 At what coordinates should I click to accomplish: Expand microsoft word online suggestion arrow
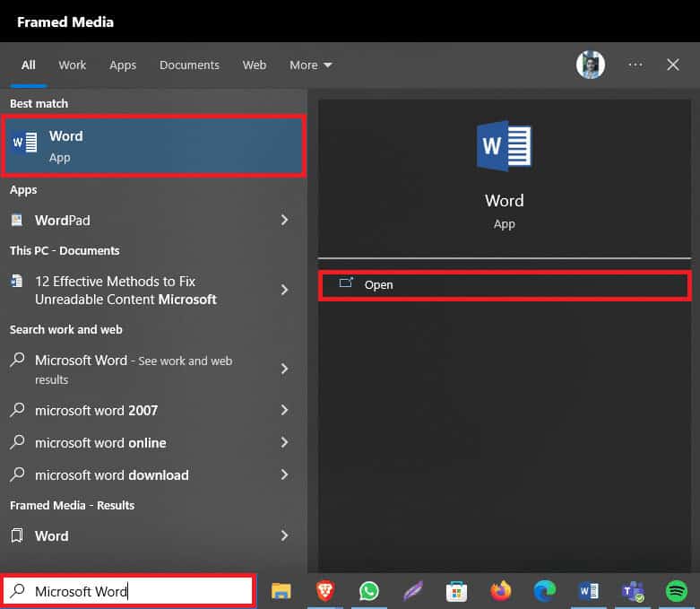coord(284,442)
